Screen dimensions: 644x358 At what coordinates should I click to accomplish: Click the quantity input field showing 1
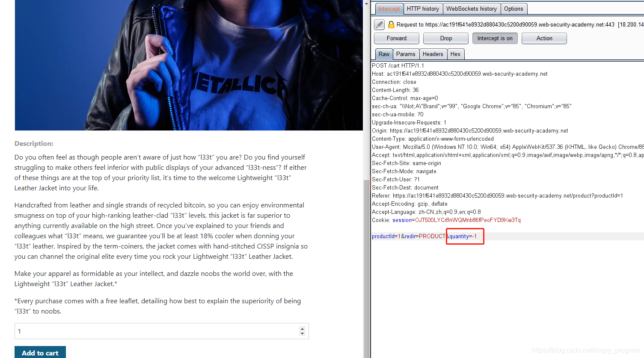[x=162, y=331]
